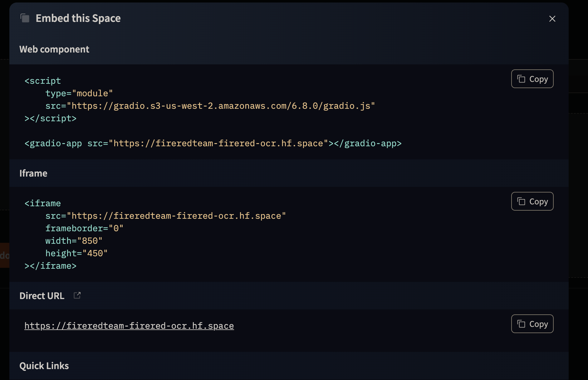Click the Quick Links section heading
Image resolution: width=588 pixels, height=380 pixels.
(44, 366)
